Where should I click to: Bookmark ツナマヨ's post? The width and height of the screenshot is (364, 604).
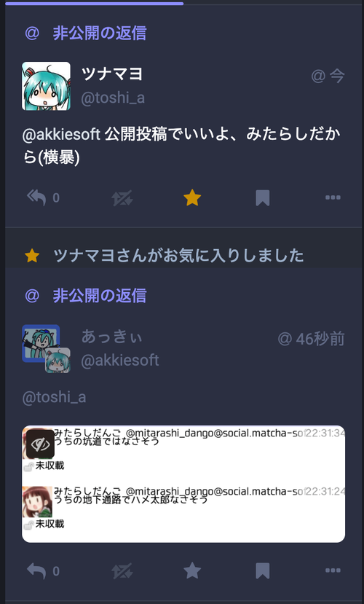[x=262, y=198]
